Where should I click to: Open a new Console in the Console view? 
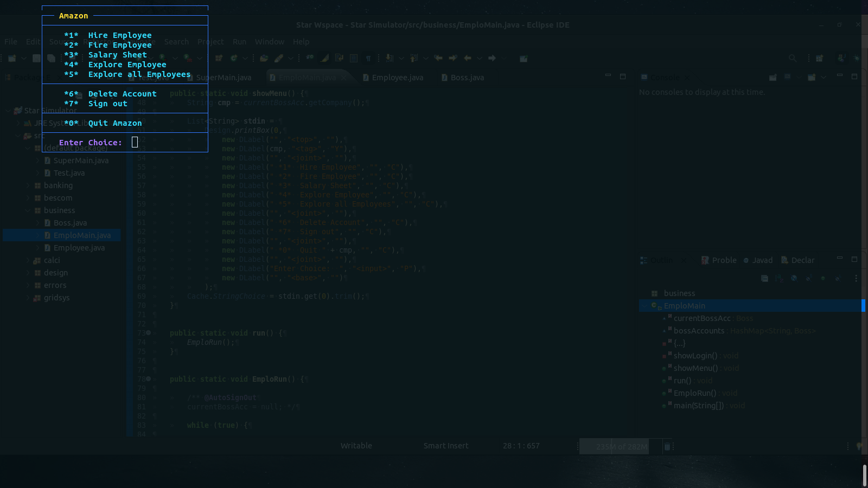[812, 78]
